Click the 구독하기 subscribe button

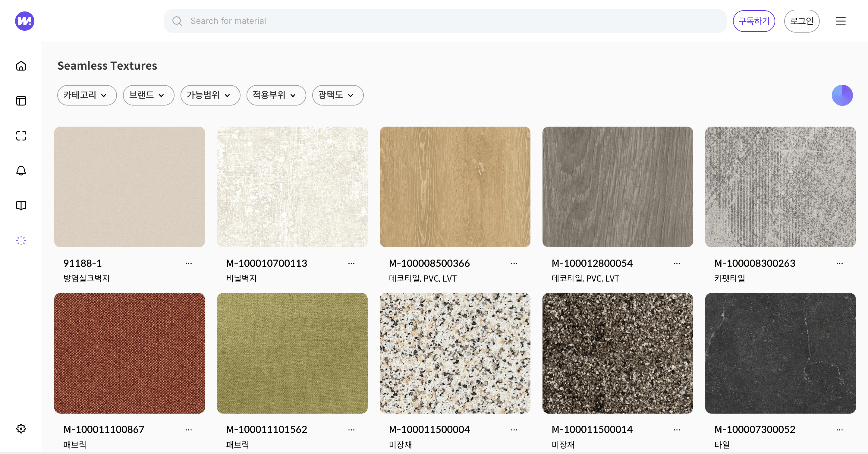pos(754,21)
